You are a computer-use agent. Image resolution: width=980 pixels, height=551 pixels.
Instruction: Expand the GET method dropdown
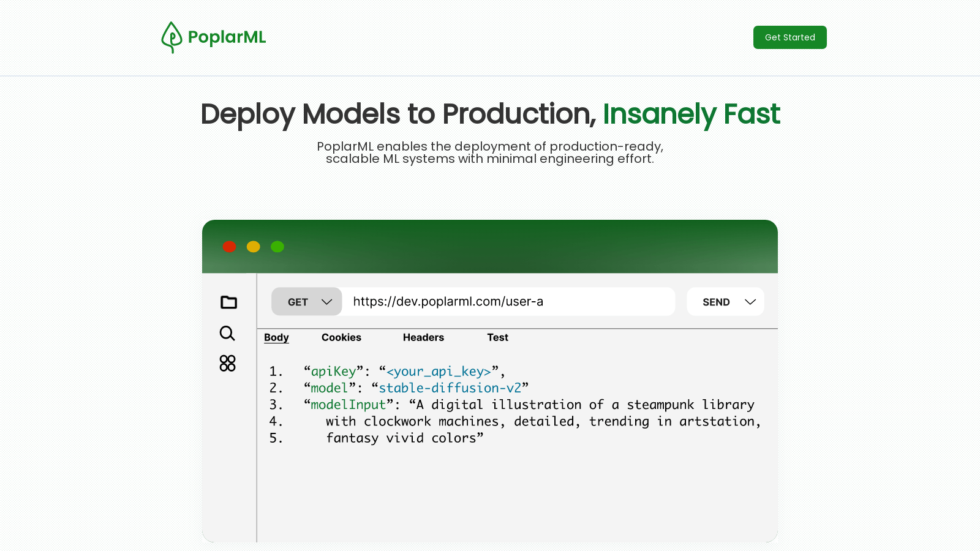306,302
